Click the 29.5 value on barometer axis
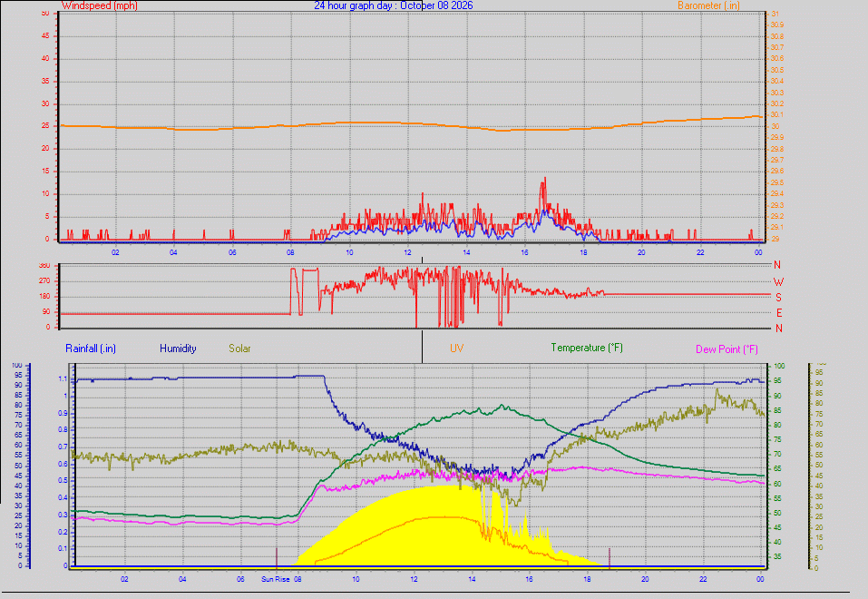The width and height of the screenshot is (868, 599). (777, 182)
